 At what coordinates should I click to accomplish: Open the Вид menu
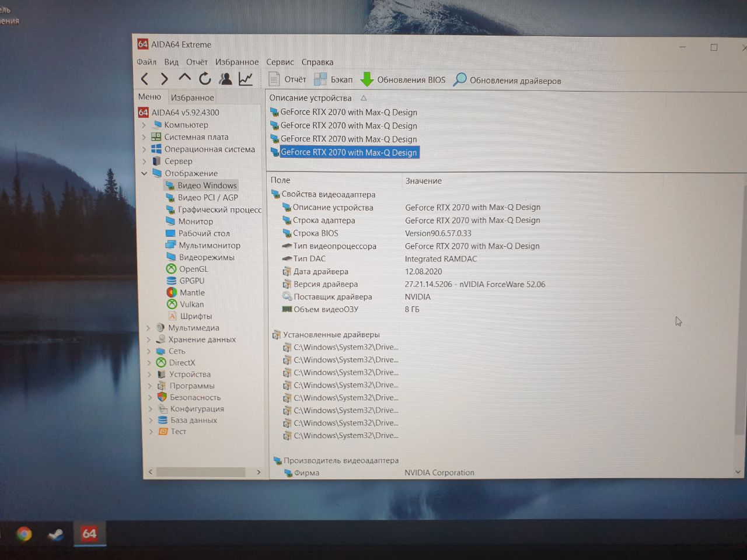[172, 62]
